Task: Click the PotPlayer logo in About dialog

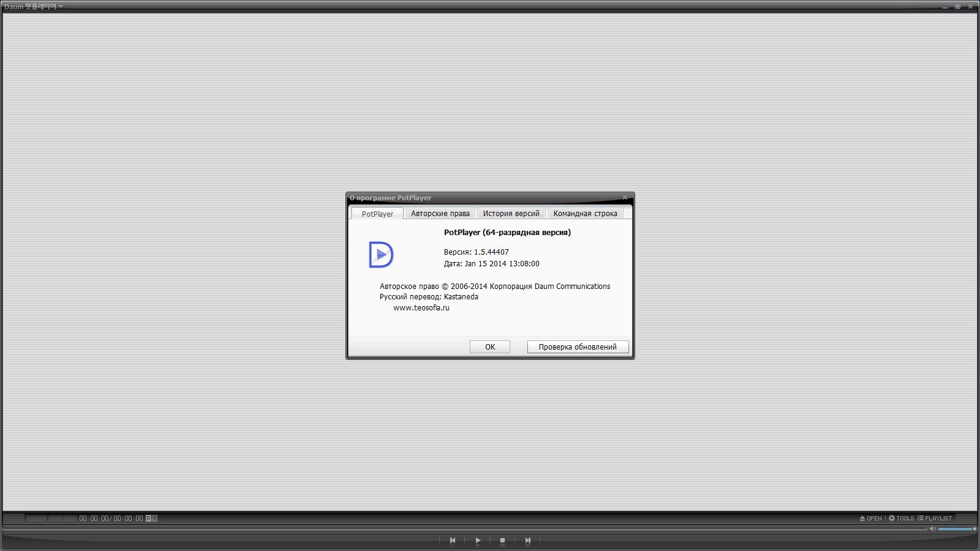Action: click(380, 255)
